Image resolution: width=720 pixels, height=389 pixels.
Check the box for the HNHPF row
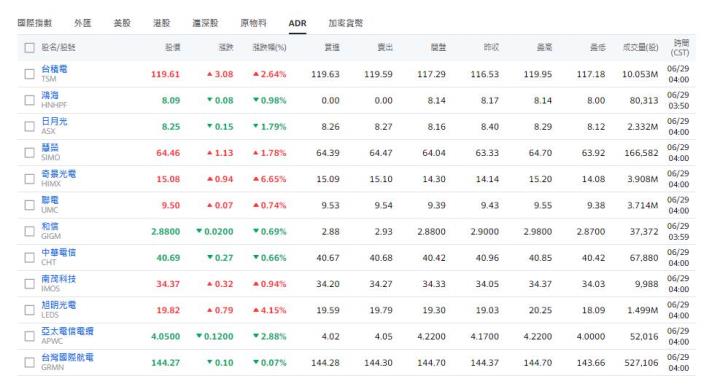tap(29, 100)
